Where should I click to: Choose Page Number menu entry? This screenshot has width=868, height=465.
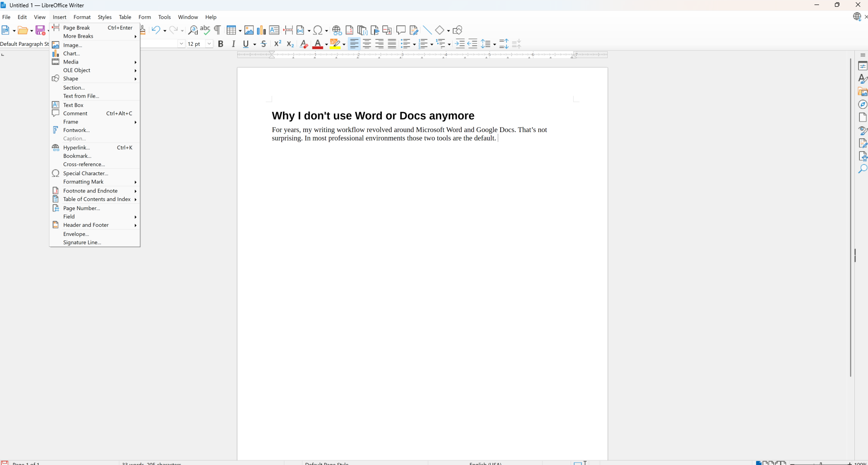(94, 208)
